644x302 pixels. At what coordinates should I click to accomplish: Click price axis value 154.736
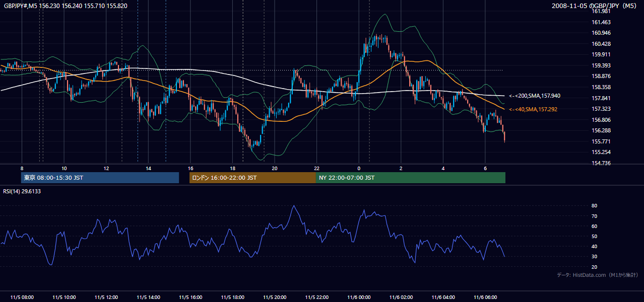click(601, 163)
